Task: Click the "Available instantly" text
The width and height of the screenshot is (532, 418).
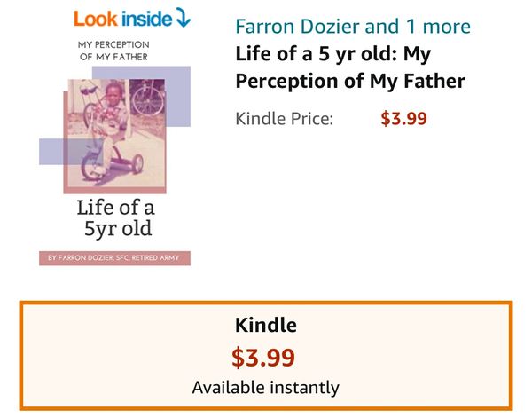Action: [x=266, y=388]
